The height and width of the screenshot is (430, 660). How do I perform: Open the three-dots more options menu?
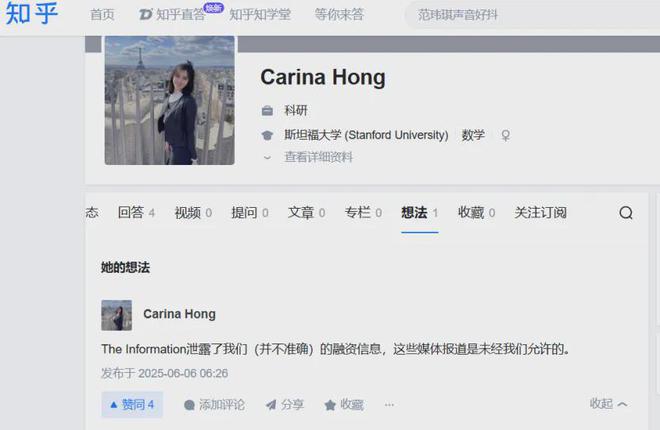coord(389,405)
